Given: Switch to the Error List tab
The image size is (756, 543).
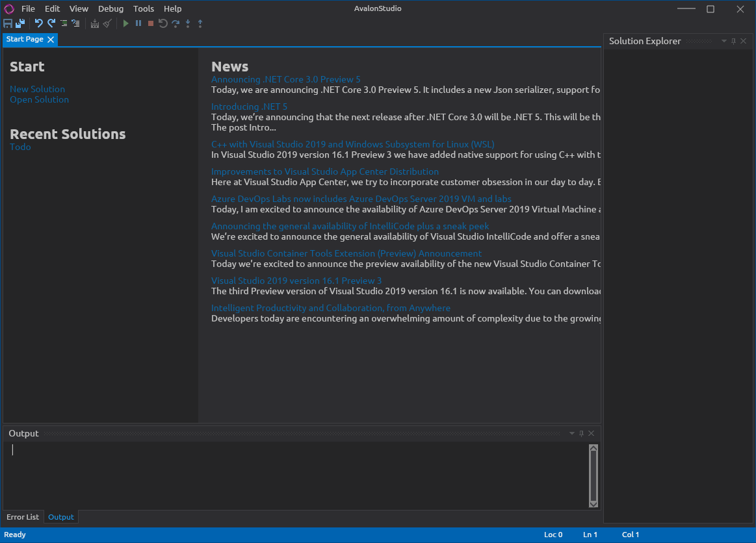Looking at the screenshot, I should click(23, 516).
